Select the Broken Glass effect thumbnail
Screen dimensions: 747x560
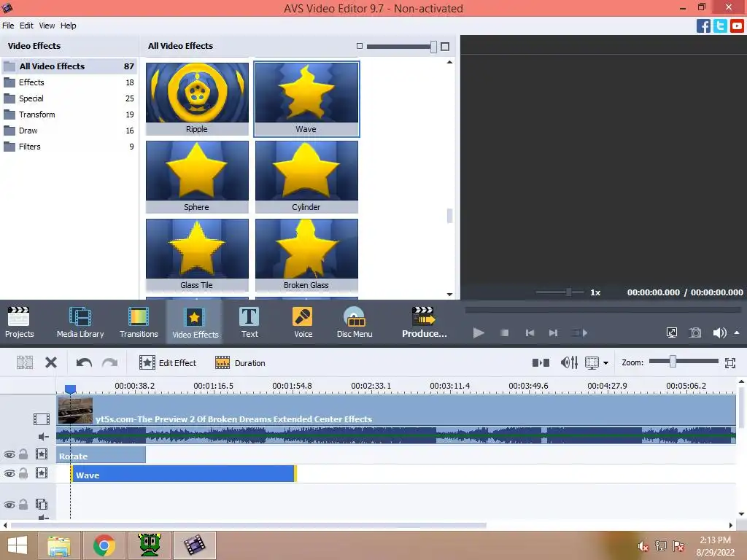pos(306,254)
